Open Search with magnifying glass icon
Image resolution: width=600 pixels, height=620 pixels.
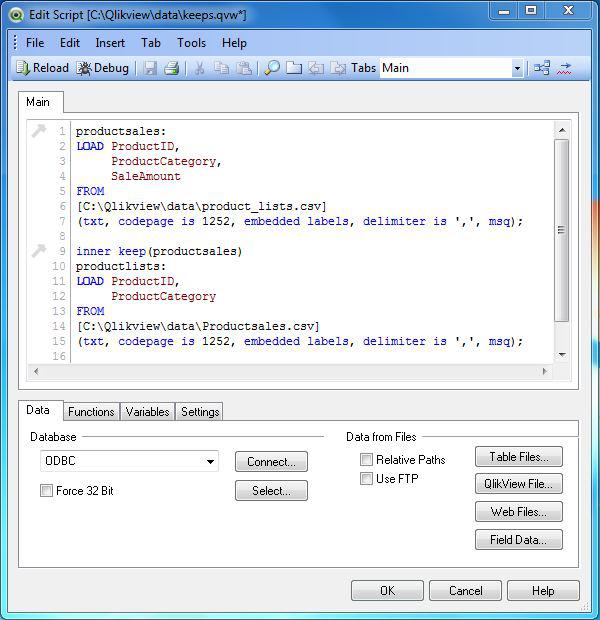[x=272, y=68]
